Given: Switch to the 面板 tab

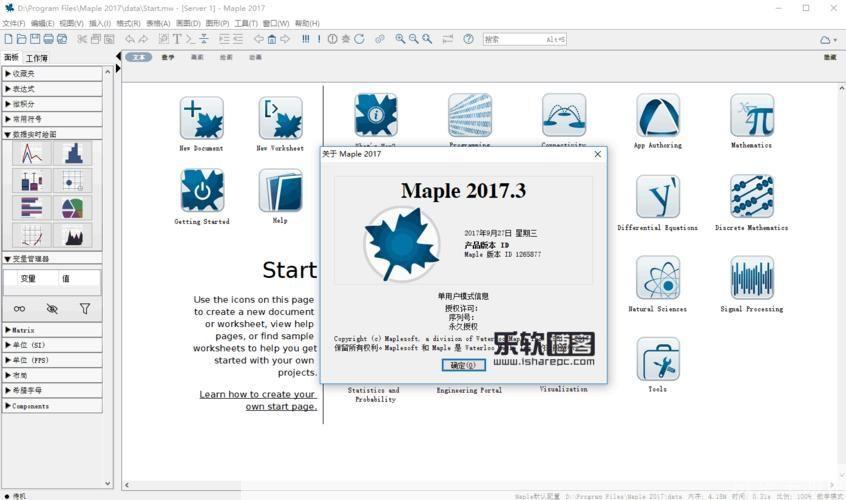Looking at the screenshot, I should 11,57.
